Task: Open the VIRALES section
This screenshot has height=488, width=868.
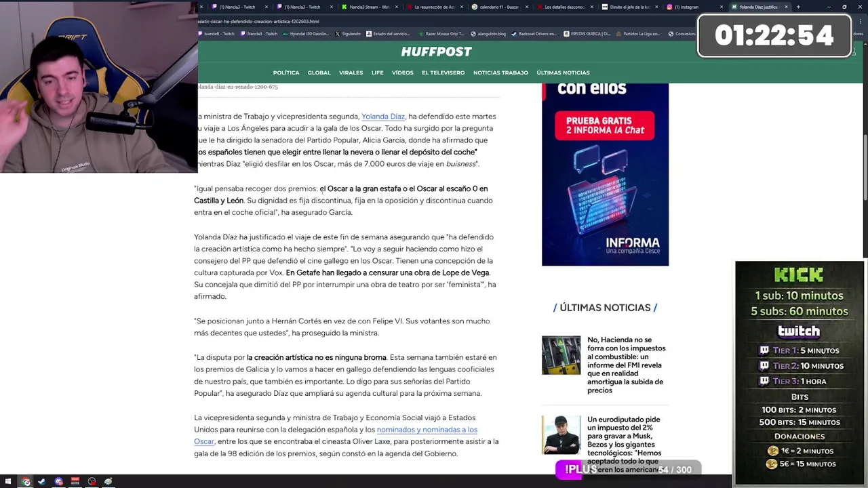Action: pos(351,73)
